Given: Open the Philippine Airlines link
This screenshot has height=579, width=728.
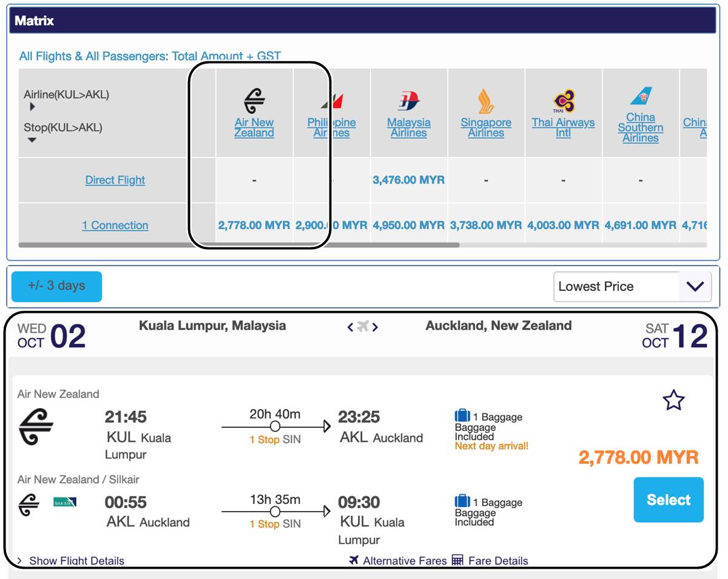Looking at the screenshot, I should (x=331, y=127).
